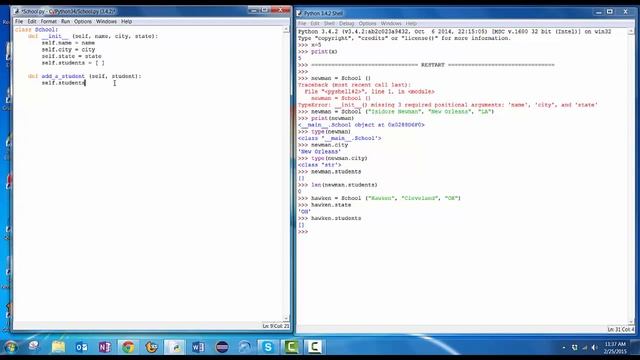Click 'class School:' line in editor
This screenshot has width=640, height=360.
click(x=37, y=30)
